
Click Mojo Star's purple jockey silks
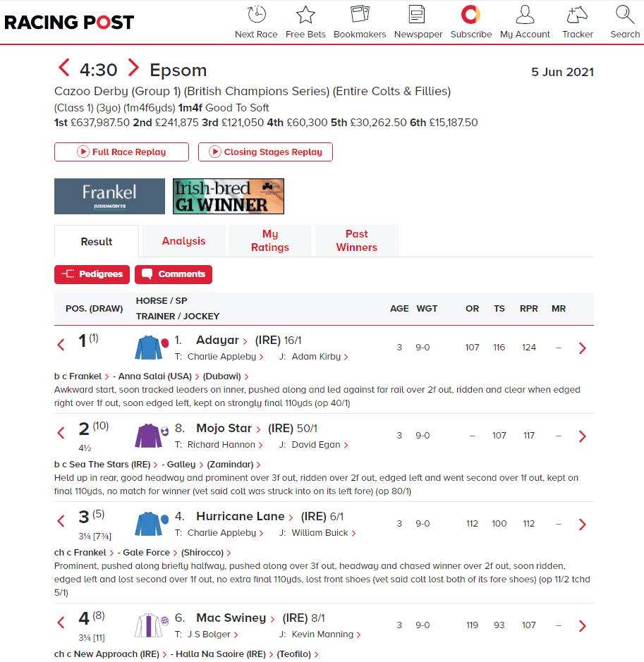click(x=148, y=435)
